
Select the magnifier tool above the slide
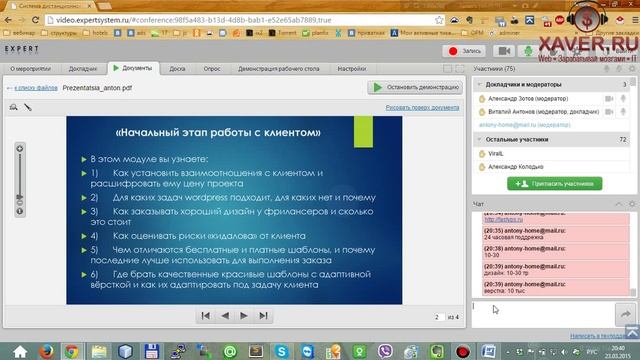(x=13, y=107)
